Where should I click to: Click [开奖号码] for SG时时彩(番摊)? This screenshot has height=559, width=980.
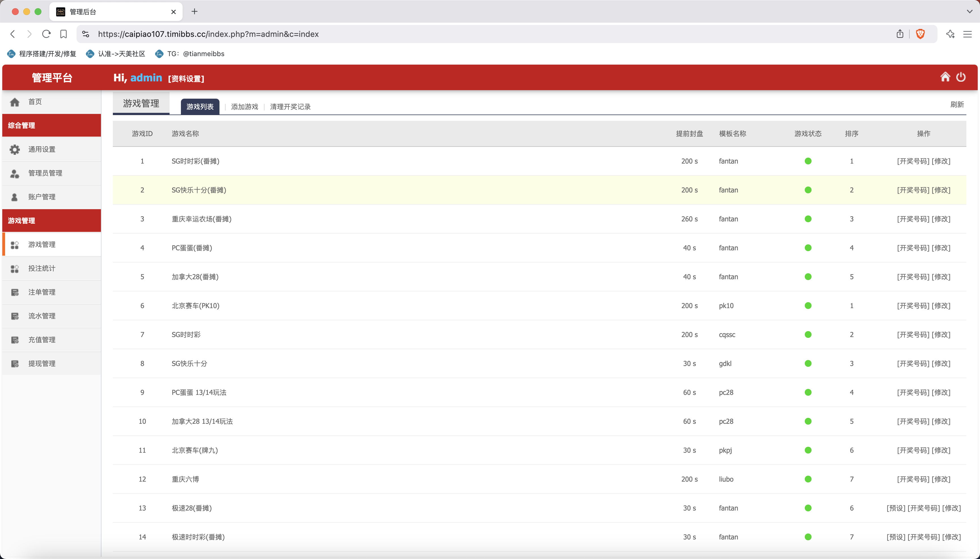pyautogui.click(x=913, y=161)
